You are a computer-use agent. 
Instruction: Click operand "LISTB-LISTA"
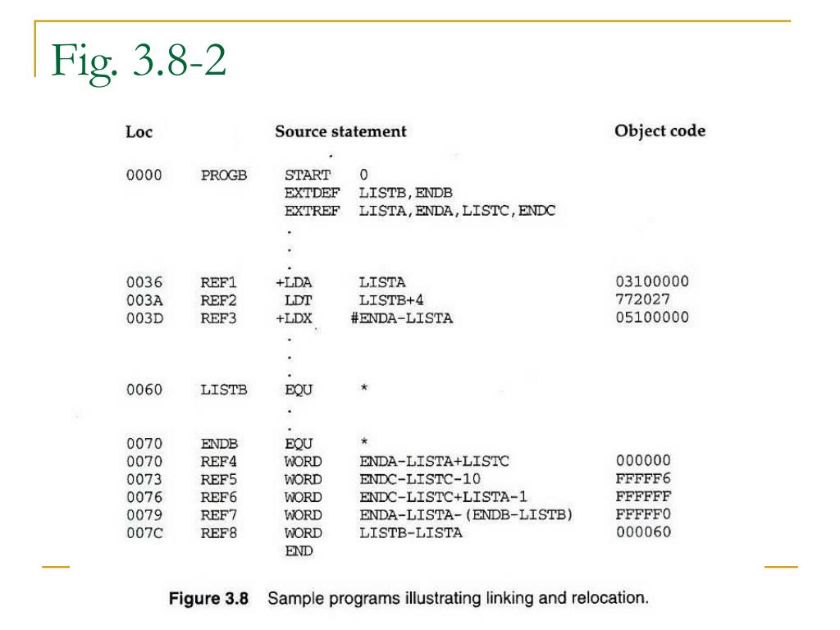coord(411,533)
